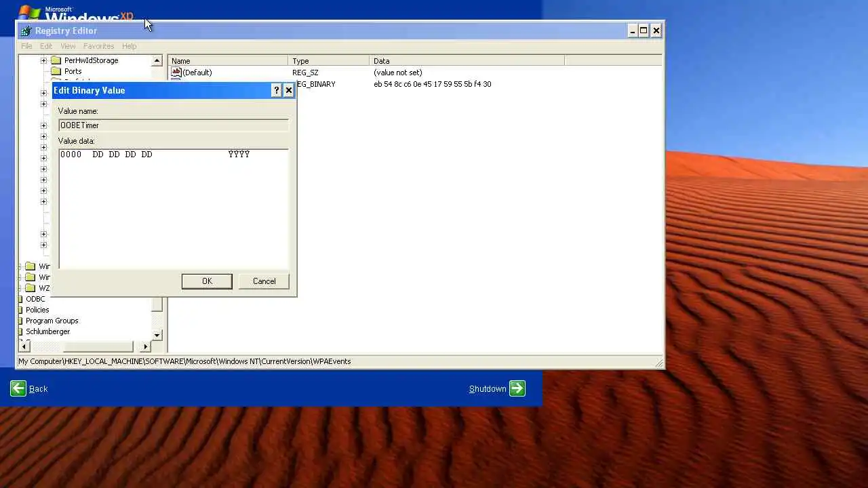Click the Policies folder icon
This screenshot has width=868, height=488.
[x=21, y=310]
